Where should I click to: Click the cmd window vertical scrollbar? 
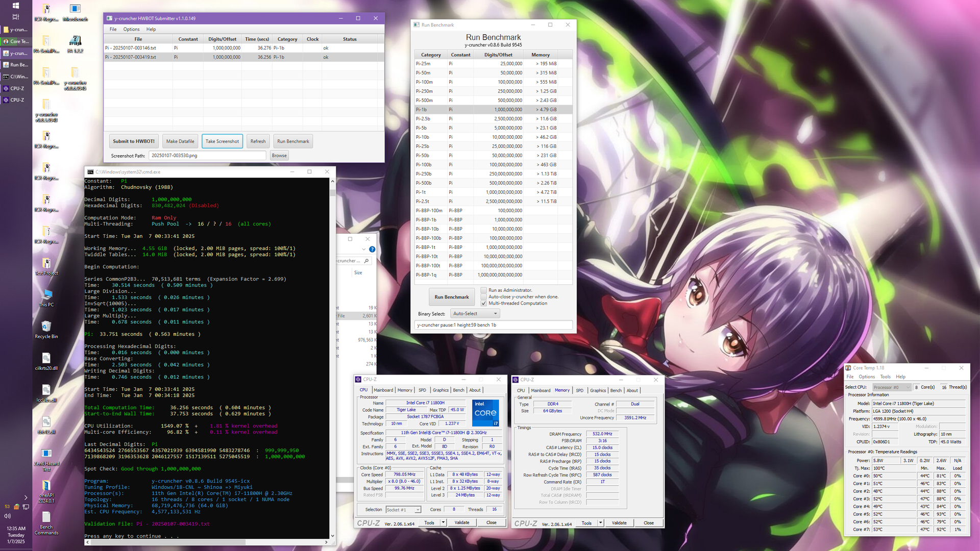tap(333, 357)
